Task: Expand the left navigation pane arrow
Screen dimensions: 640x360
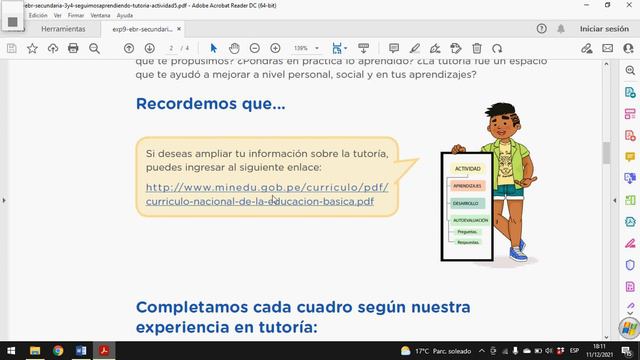Action: point(4,200)
